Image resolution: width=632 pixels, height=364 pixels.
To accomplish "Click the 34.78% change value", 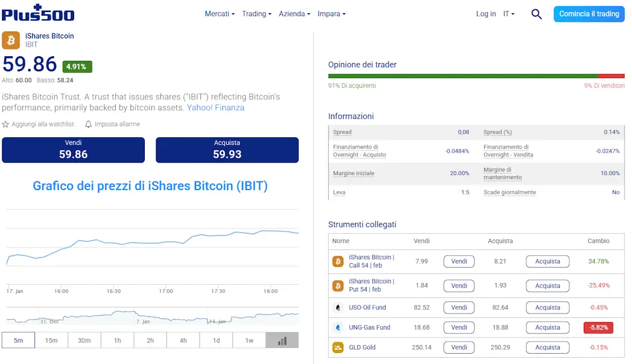I will pos(599,261).
